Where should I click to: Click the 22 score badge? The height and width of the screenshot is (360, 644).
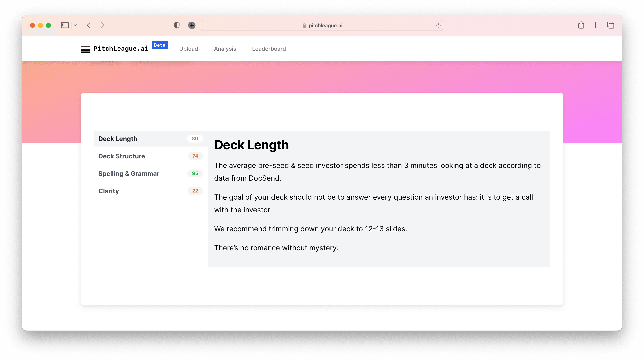click(x=195, y=191)
